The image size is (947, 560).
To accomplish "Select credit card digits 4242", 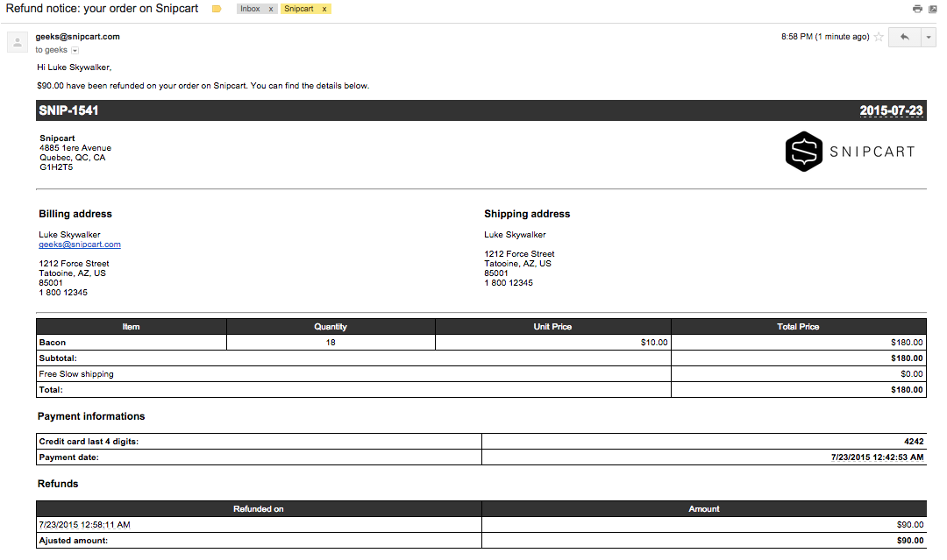I will pyautogui.click(x=914, y=442).
